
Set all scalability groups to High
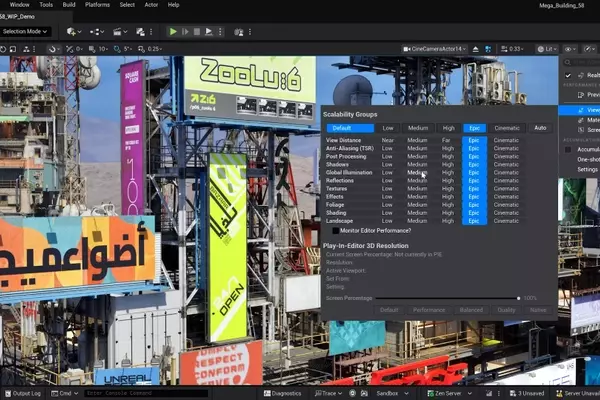448,128
